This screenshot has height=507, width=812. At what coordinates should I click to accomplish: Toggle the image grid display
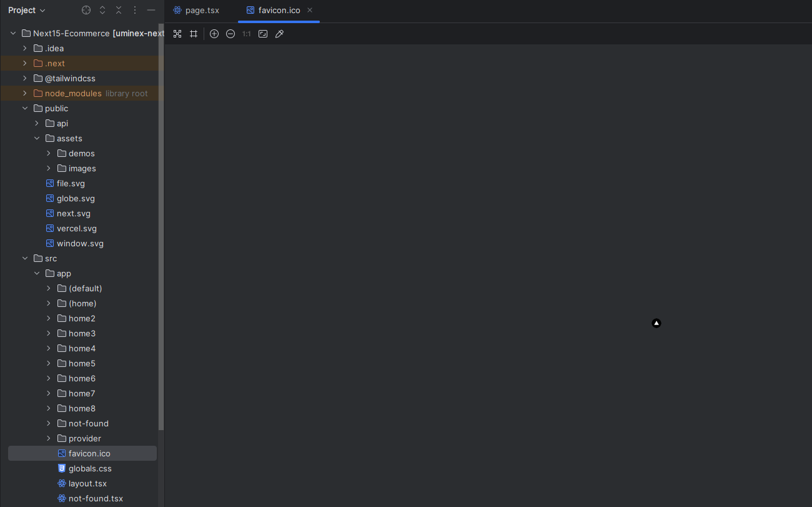coord(194,34)
